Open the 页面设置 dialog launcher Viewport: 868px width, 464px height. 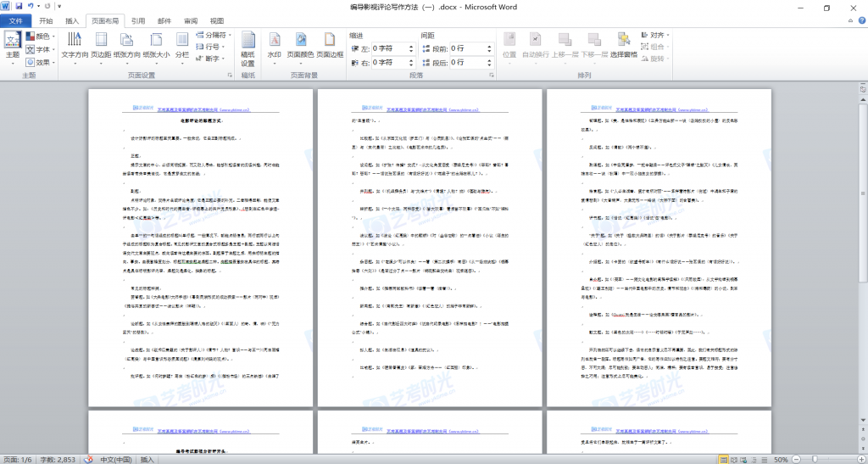pyautogui.click(x=229, y=75)
